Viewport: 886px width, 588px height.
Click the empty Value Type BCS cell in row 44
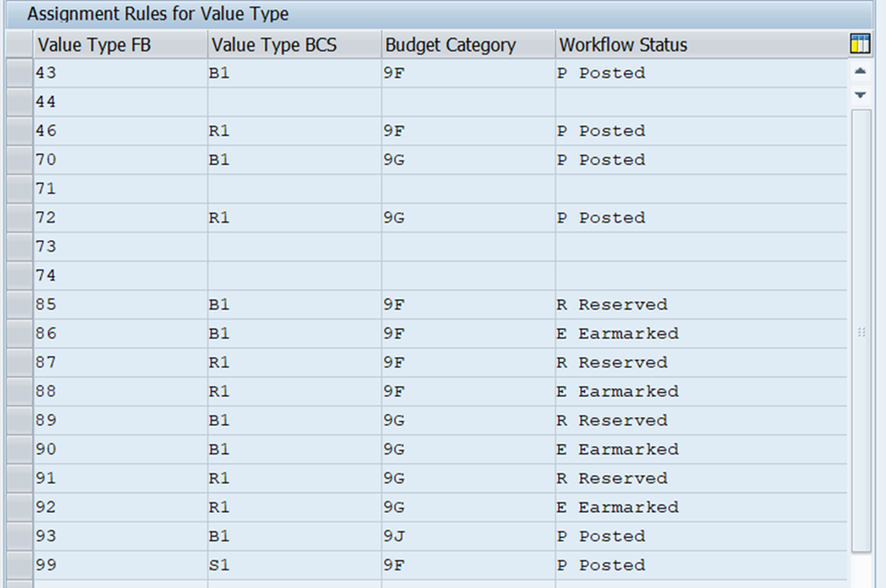[293, 102]
